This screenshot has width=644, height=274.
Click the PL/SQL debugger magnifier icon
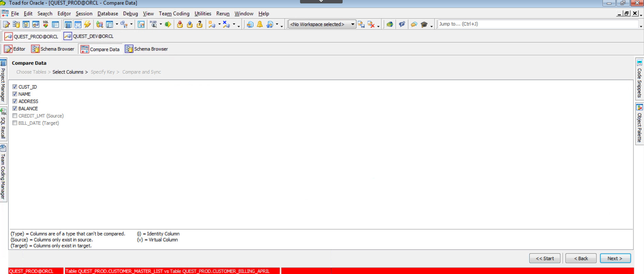(x=154, y=24)
